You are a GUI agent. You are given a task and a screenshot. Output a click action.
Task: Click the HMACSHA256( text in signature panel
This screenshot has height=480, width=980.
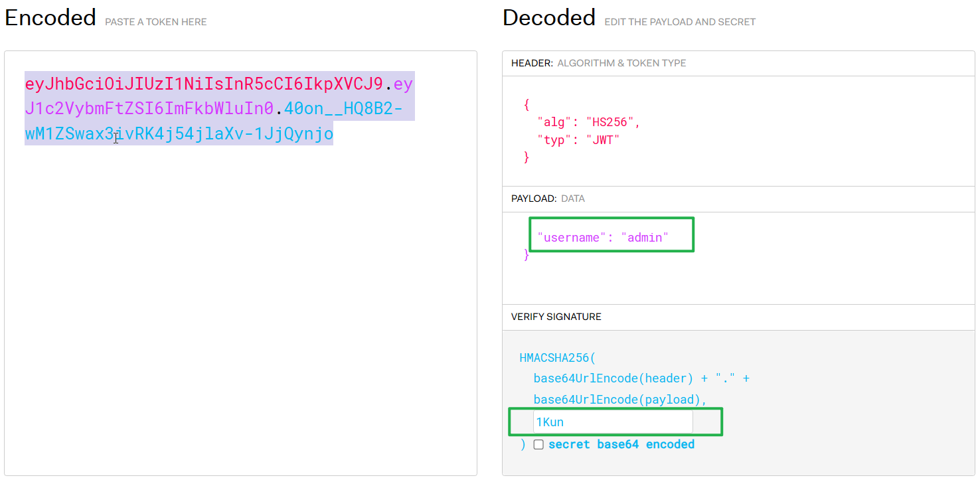tap(557, 358)
